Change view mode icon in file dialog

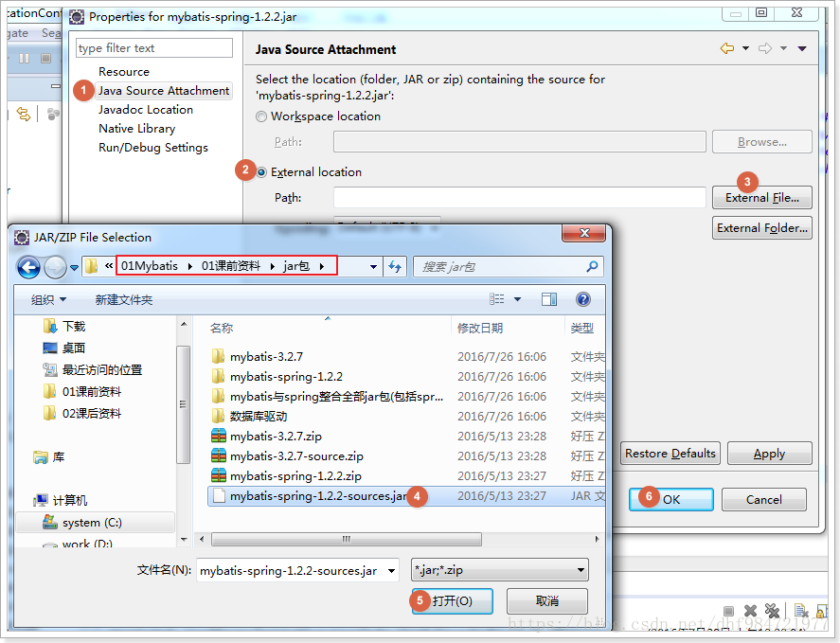496,299
